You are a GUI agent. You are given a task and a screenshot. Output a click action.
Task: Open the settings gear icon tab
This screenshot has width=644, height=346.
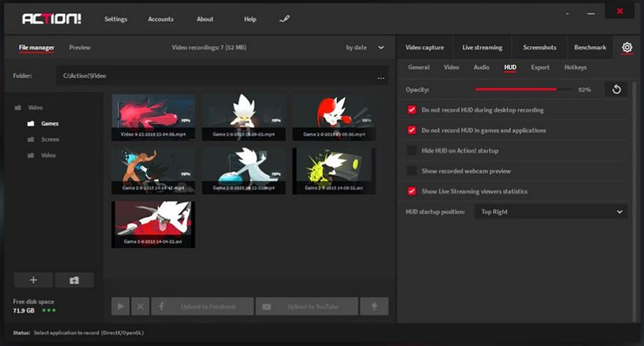(626, 47)
